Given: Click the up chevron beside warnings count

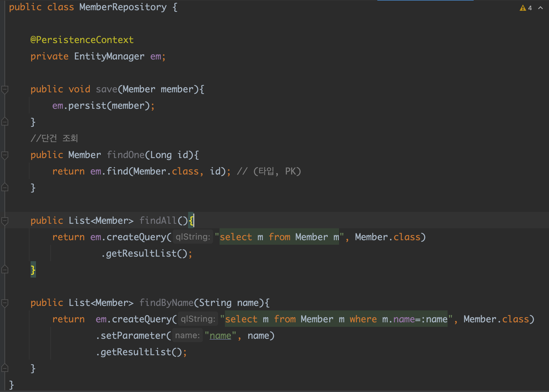Looking at the screenshot, I should coord(541,8).
